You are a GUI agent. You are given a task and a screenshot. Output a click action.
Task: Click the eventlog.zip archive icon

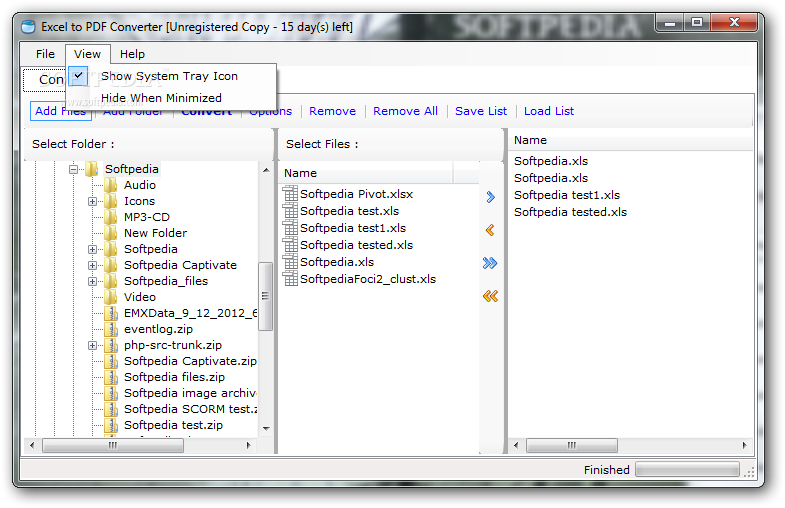(111, 329)
